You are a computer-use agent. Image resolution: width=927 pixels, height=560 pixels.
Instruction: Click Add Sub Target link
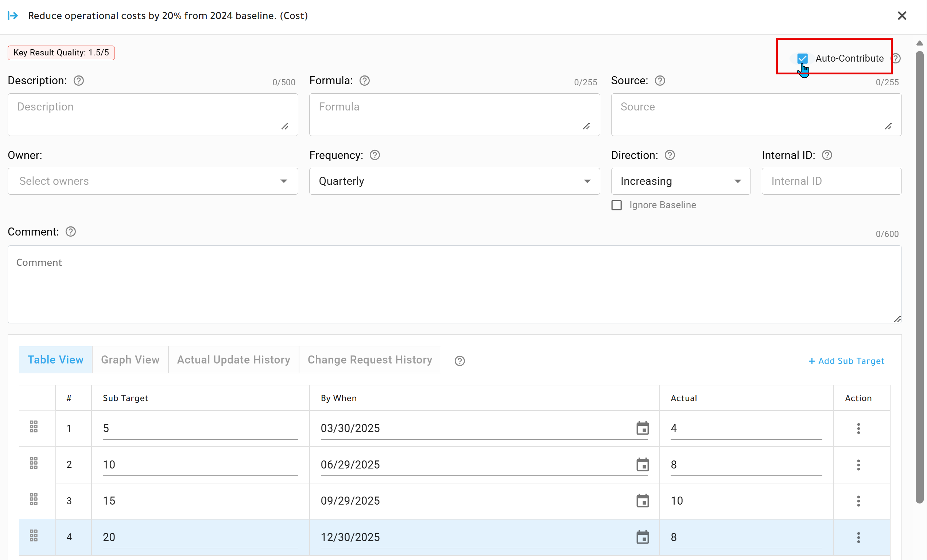[x=846, y=361]
